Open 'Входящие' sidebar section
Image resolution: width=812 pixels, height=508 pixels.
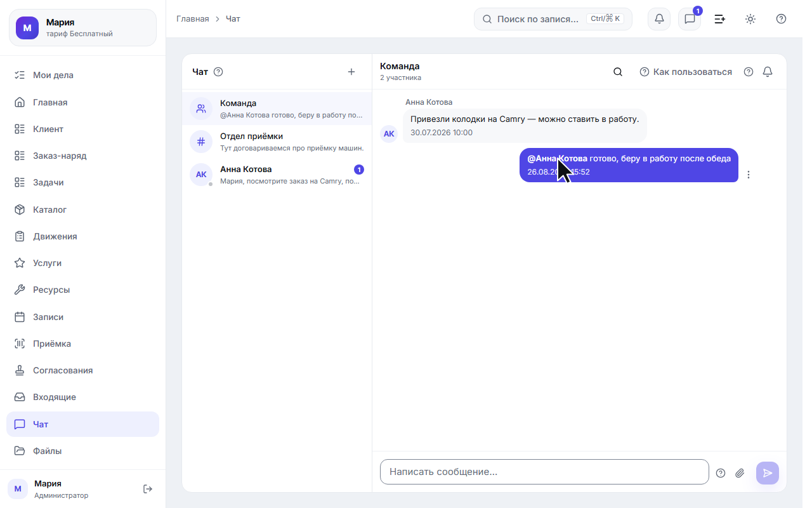tap(82, 397)
